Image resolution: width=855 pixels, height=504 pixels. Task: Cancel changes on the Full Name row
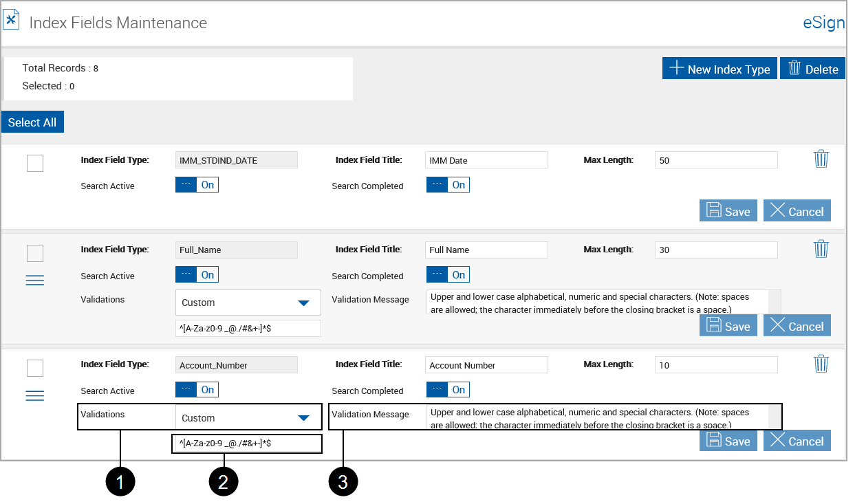point(797,325)
